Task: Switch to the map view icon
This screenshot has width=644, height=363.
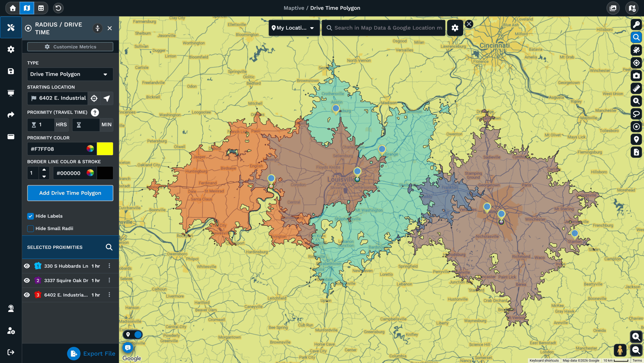Action: pyautogui.click(x=27, y=8)
